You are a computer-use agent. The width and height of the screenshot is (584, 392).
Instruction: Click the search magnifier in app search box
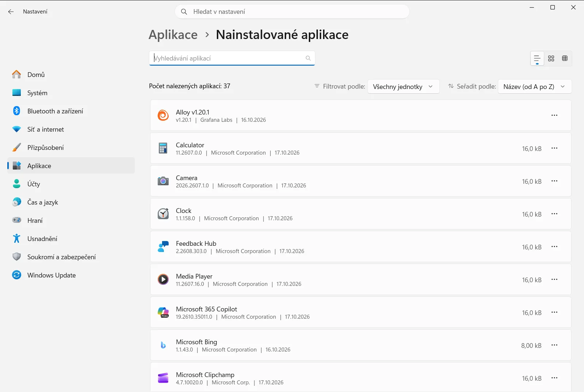(308, 58)
